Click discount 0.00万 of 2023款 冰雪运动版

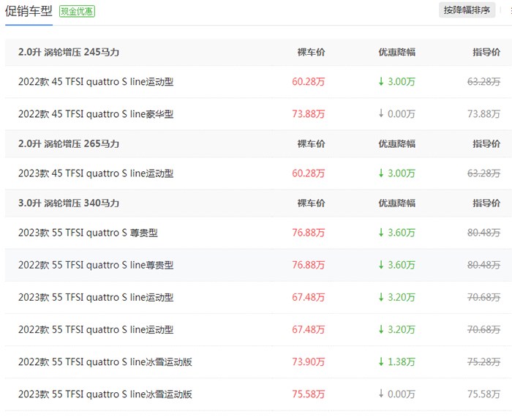396,394
